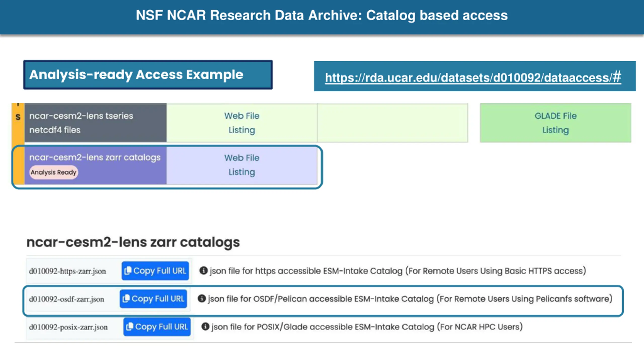The height and width of the screenshot is (362, 644).
Task: Open Web File Listing for zarr catalogs
Action: point(242,165)
